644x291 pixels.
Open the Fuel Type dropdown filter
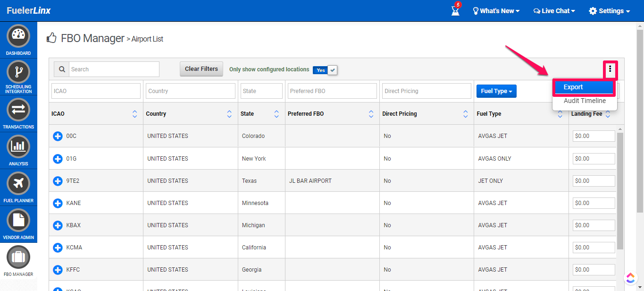tap(496, 91)
